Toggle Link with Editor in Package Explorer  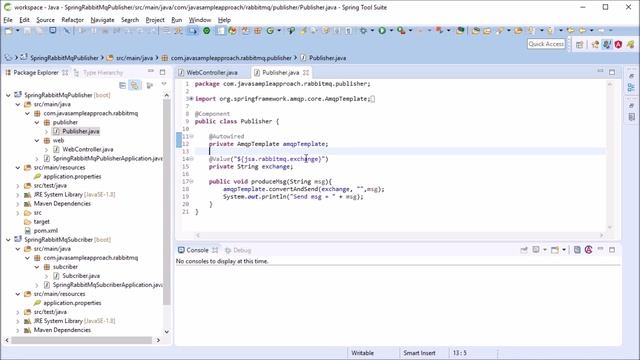135,85
